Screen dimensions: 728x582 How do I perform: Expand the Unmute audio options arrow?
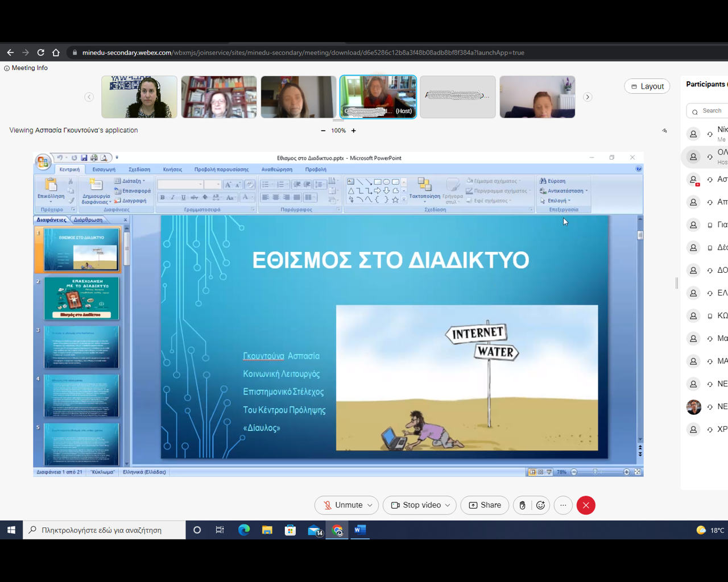(x=370, y=505)
